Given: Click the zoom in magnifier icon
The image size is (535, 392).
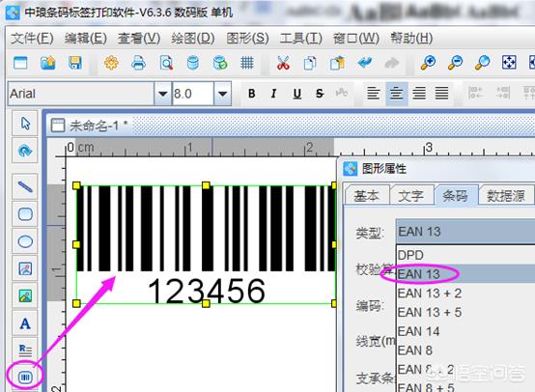Looking at the screenshot, I should (428, 63).
